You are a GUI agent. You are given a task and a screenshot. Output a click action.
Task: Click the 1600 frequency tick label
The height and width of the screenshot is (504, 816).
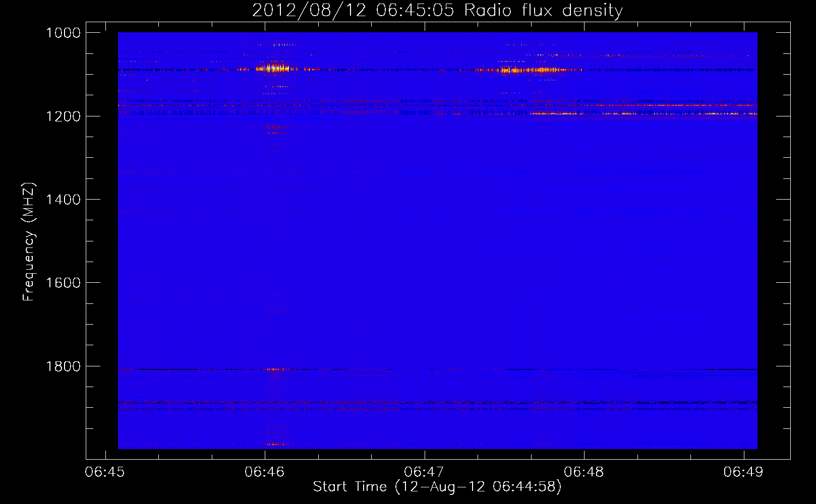coord(64,283)
